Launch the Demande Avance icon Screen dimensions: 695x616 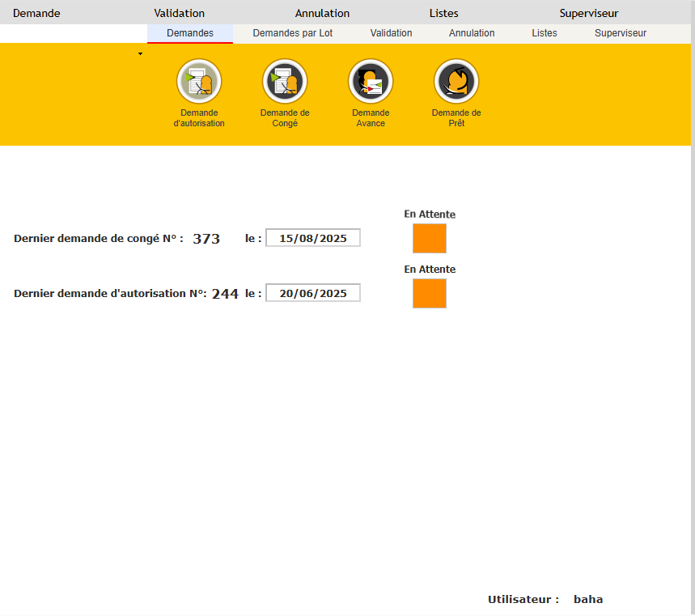371,81
